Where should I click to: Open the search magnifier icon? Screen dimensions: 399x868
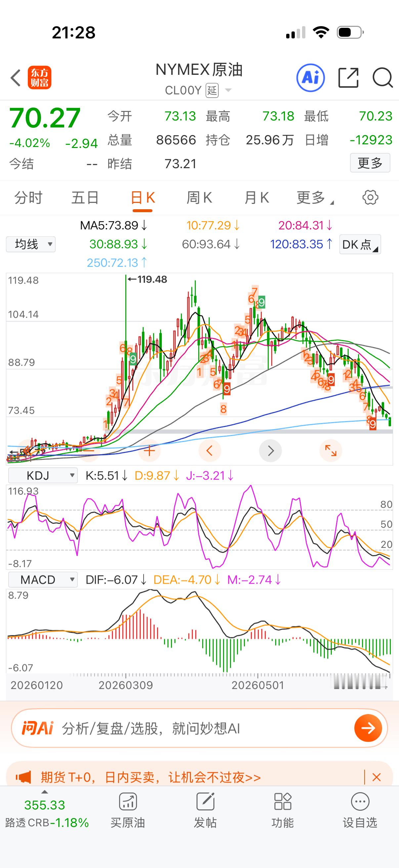click(x=383, y=78)
